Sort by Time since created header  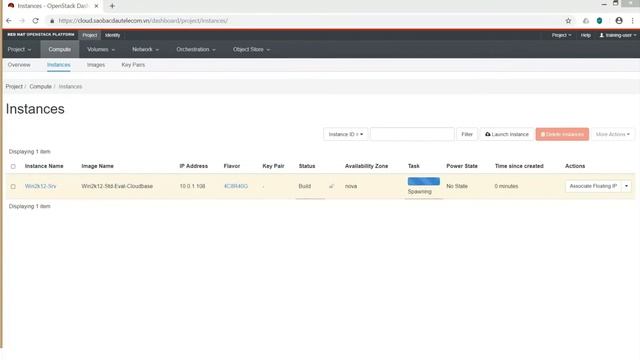point(519,166)
